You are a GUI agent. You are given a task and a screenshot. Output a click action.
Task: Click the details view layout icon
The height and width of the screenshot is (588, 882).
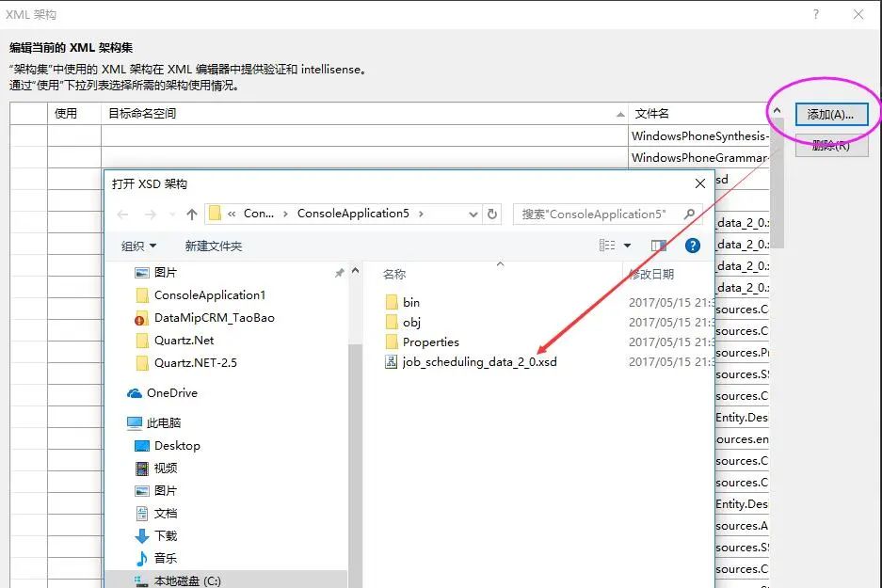605,246
